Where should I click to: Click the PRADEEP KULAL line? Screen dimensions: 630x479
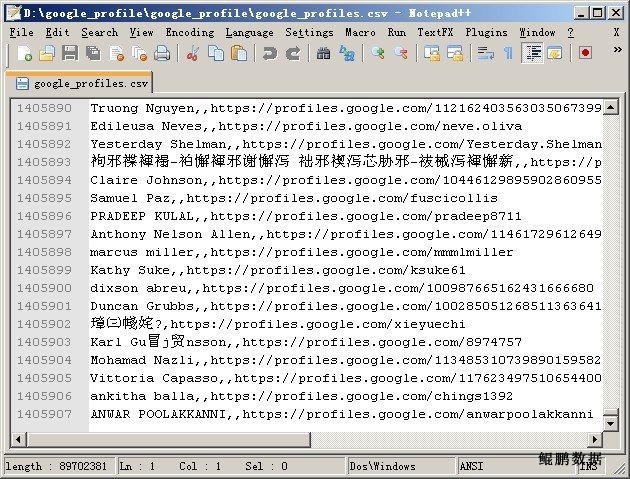point(306,216)
